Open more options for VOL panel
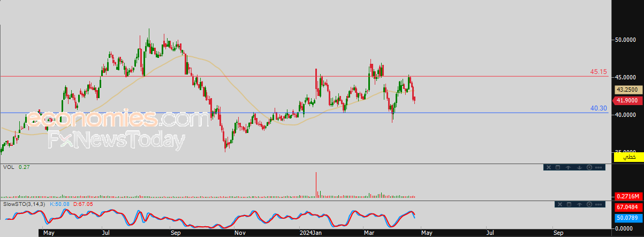 coord(598,167)
